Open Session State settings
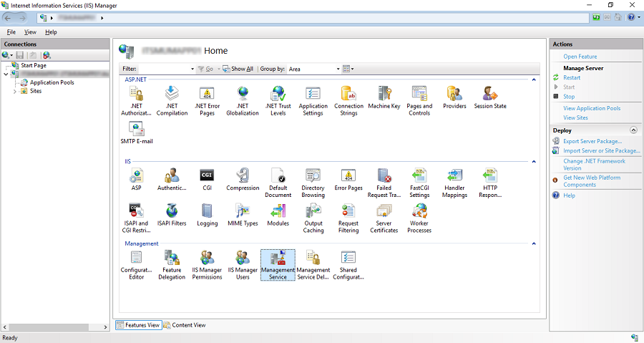Viewport: 644px width, 343px height. point(490,97)
